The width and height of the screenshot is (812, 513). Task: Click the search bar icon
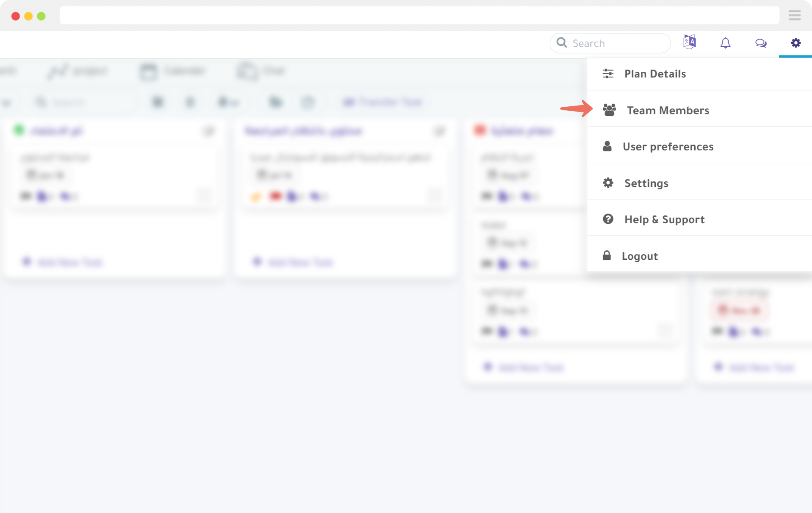[x=562, y=43]
